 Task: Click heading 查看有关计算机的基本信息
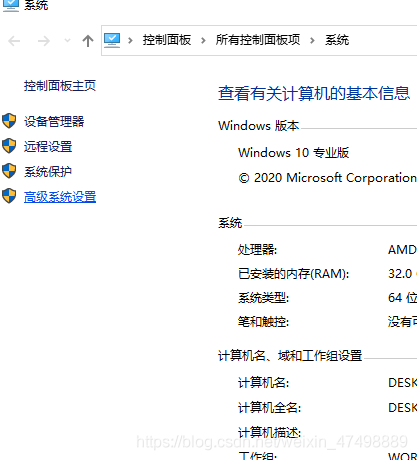[x=314, y=93]
